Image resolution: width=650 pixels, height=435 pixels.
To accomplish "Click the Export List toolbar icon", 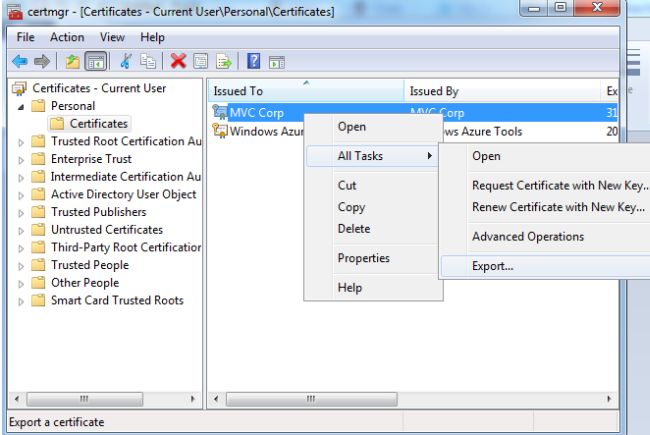I will tap(224, 61).
